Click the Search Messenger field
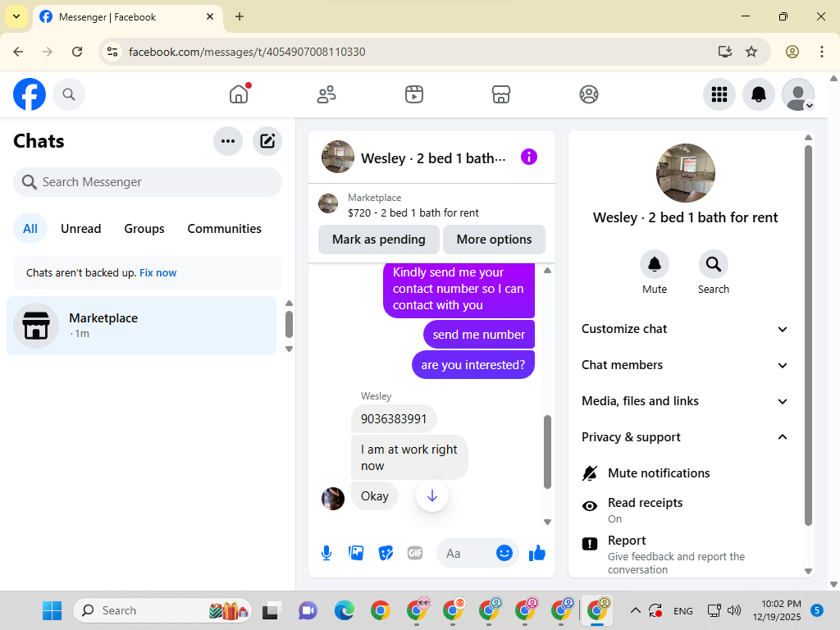 coord(148,182)
